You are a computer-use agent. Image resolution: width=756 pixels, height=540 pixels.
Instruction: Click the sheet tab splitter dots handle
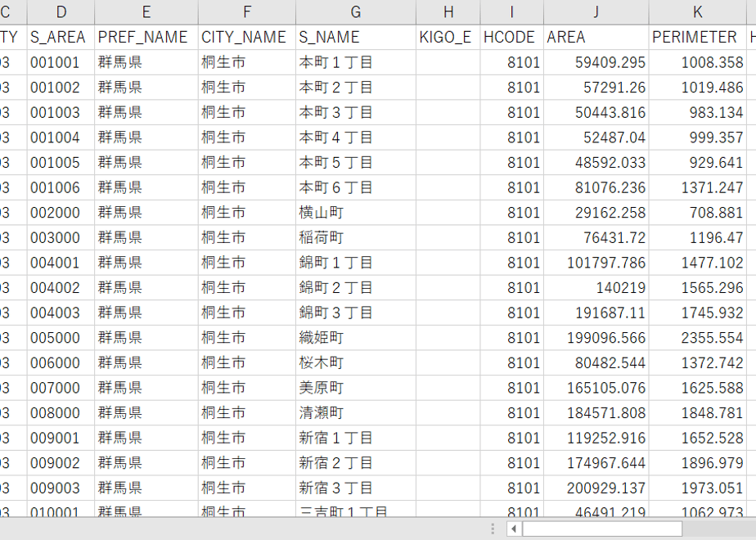point(493,529)
